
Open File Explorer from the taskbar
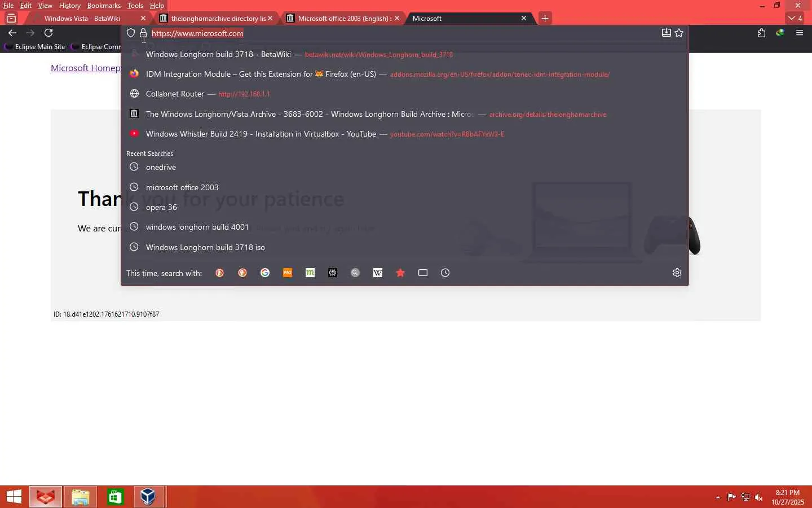click(80, 497)
